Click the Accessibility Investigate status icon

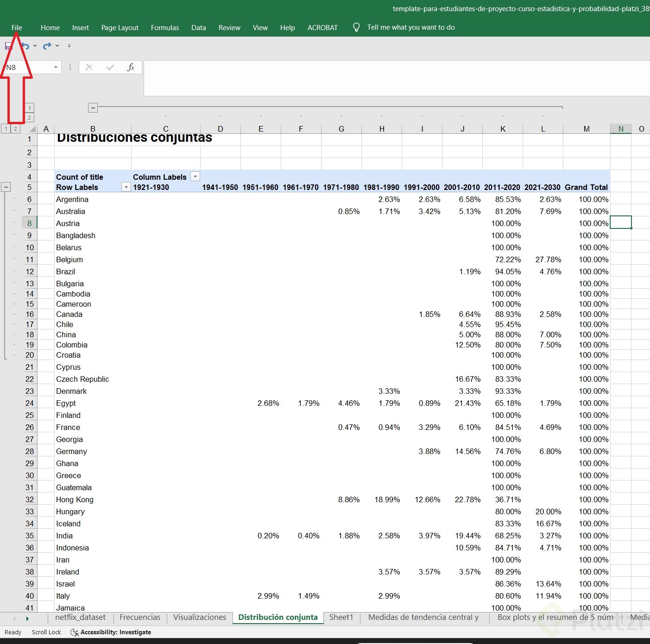[74, 632]
